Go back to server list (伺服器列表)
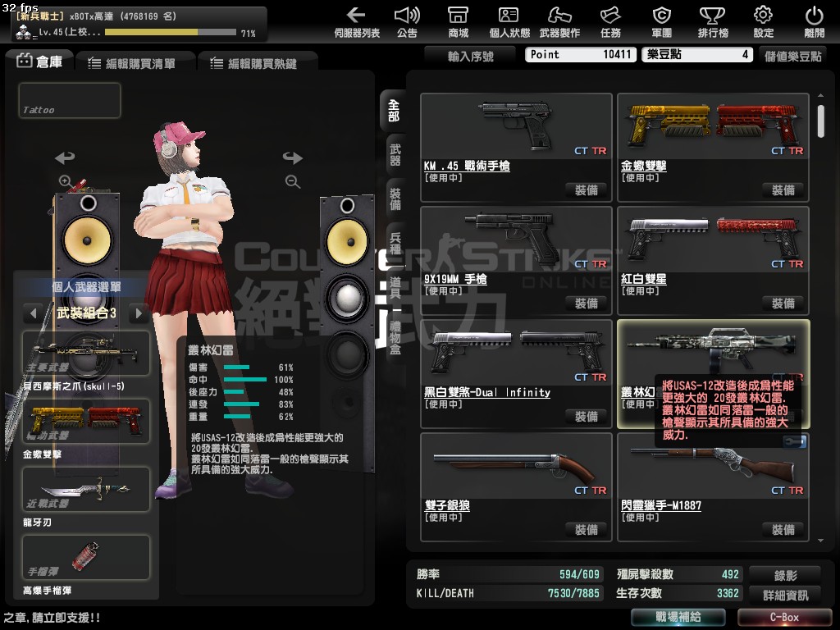840x630 pixels. (357, 22)
